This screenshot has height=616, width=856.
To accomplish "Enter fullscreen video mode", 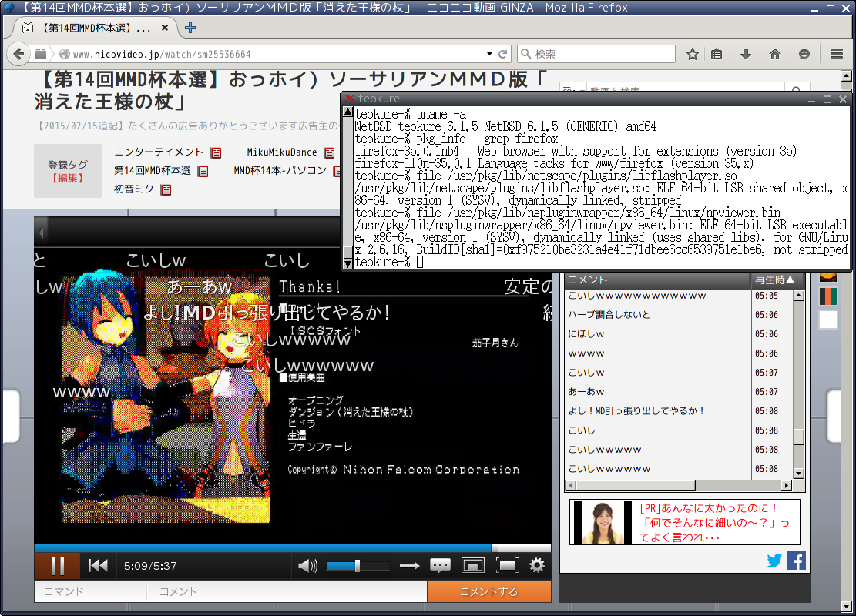I will click(x=507, y=566).
